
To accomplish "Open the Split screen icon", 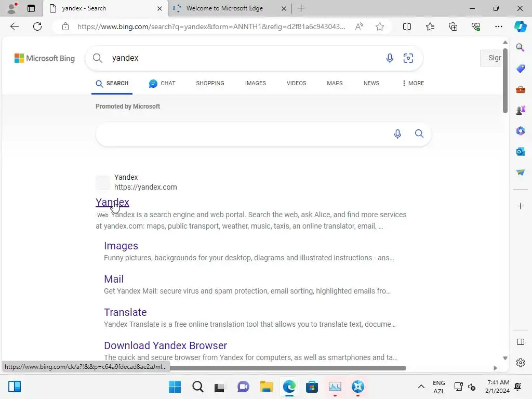I will pos(407,26).
